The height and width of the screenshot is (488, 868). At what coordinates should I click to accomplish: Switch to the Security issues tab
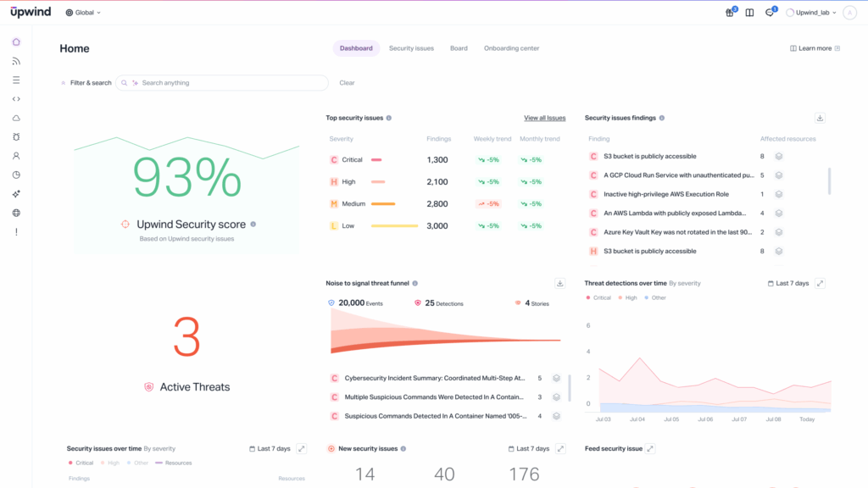point(411,48)
